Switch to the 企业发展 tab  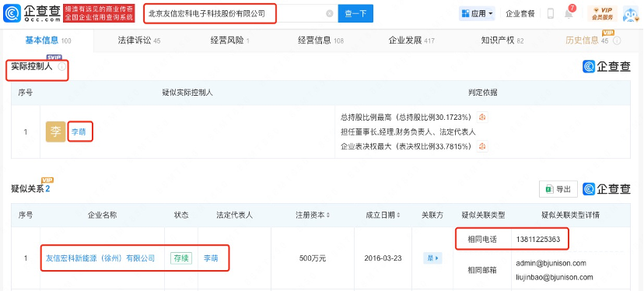[411, 40]
